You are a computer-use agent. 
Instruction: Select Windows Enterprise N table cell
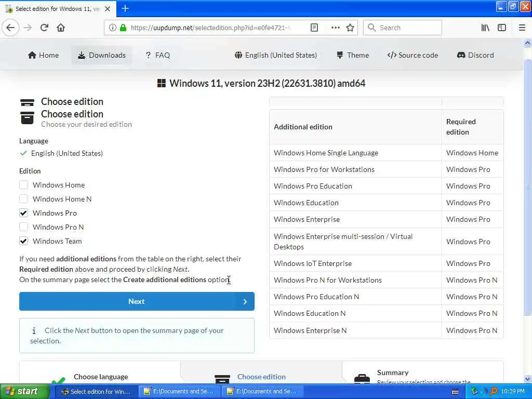coord(355,330)
